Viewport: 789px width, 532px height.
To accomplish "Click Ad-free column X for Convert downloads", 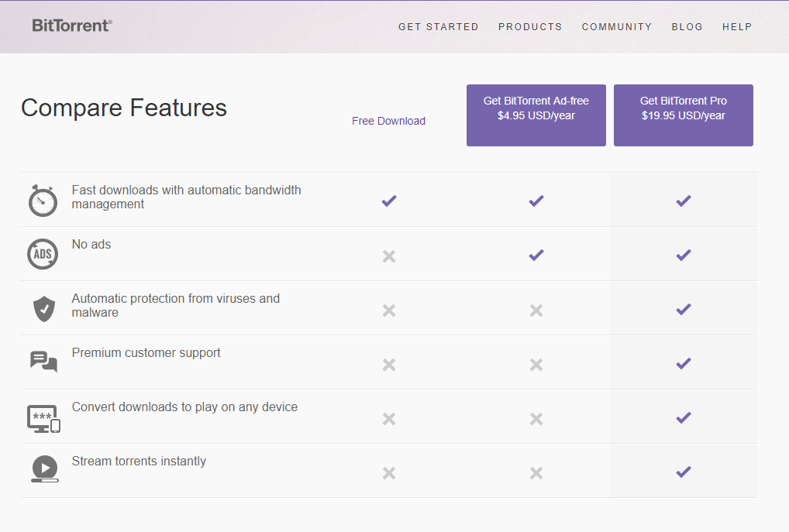I will click(536, 419).
